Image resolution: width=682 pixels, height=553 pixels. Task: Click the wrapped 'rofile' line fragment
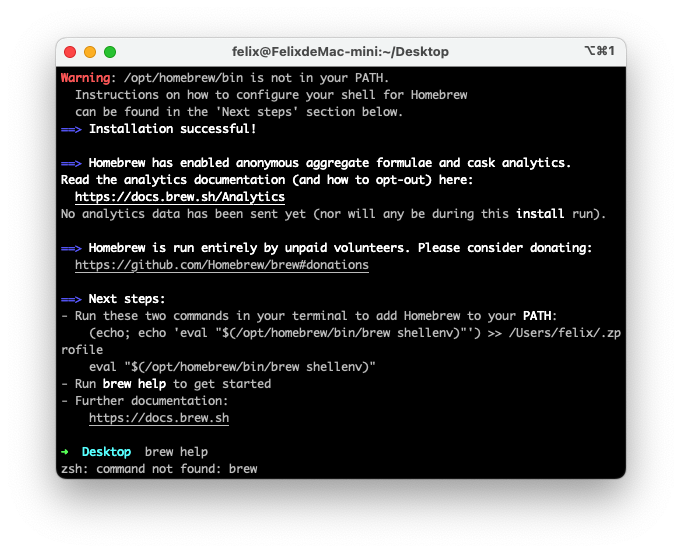[x=82, y=350]
